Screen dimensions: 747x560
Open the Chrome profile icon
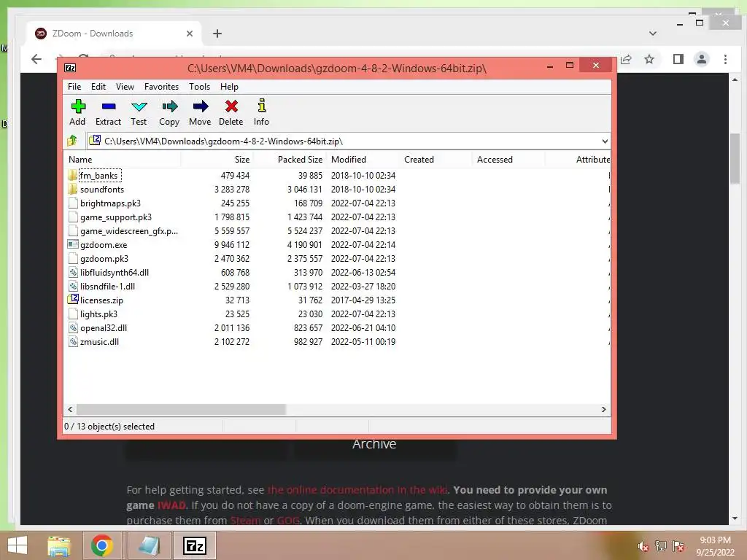click(x=701, y=59)
